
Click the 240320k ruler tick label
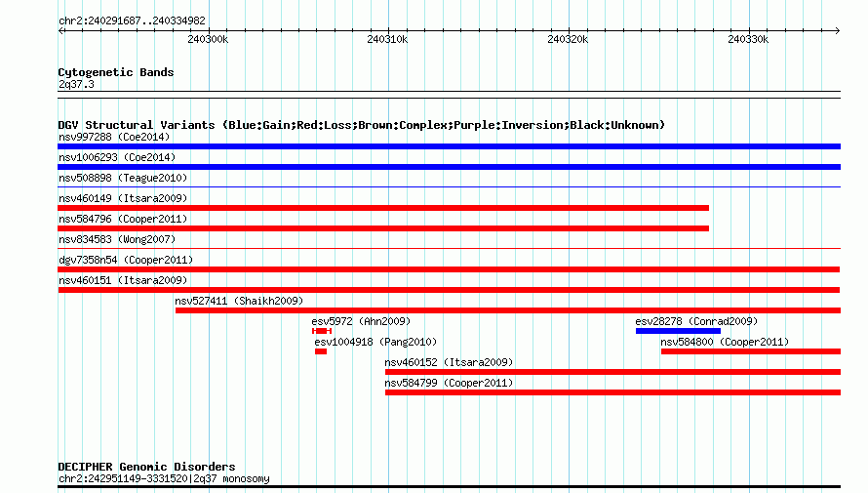click(568, 39)
